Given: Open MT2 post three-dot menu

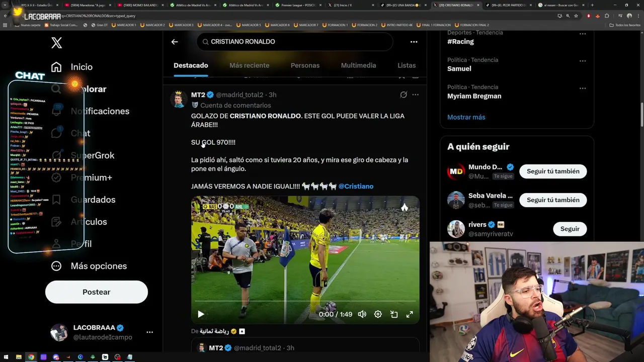Looking at the screenshot, I should pos(415,95).
